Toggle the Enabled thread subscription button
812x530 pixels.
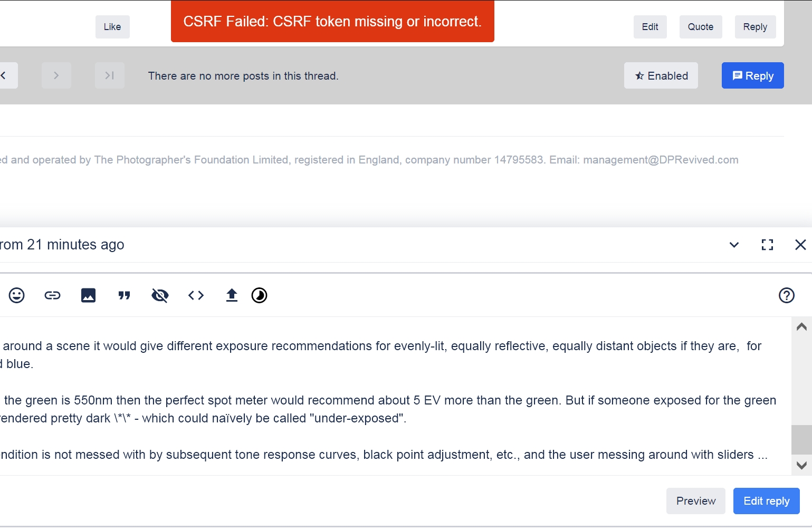coord(661,76)
